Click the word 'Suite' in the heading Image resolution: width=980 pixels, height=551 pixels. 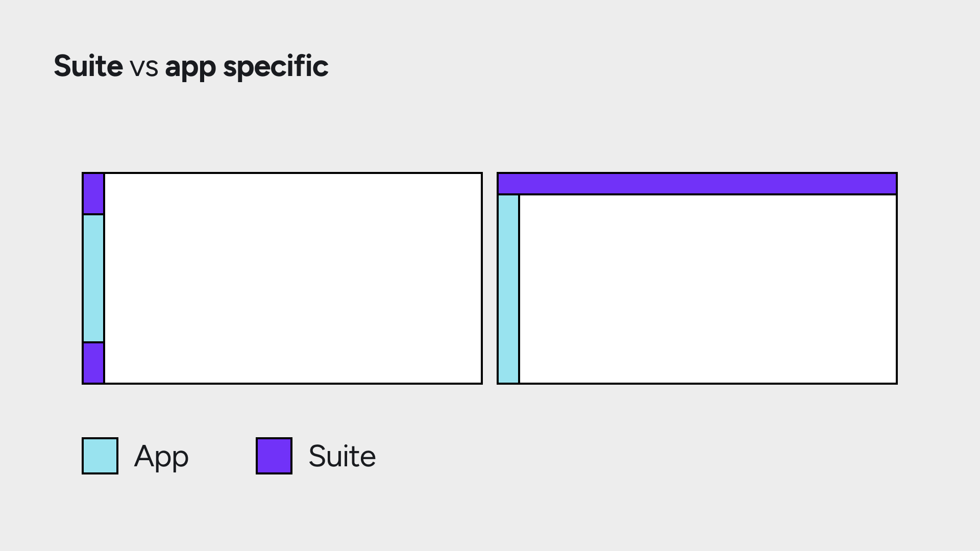(x=88, y=66)
